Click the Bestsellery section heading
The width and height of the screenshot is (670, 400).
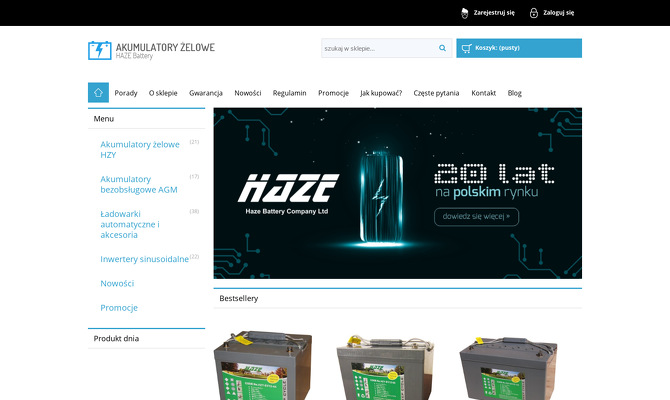[238, 298]
